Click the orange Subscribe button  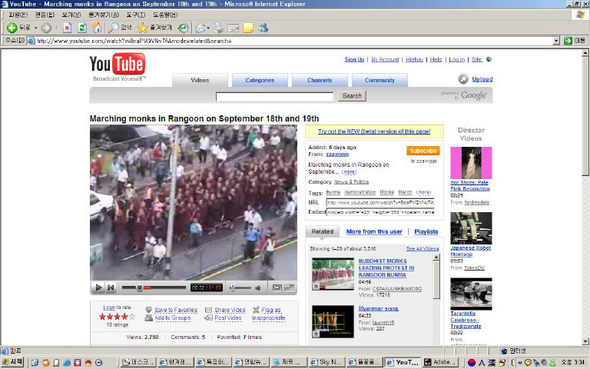[423, 151]
